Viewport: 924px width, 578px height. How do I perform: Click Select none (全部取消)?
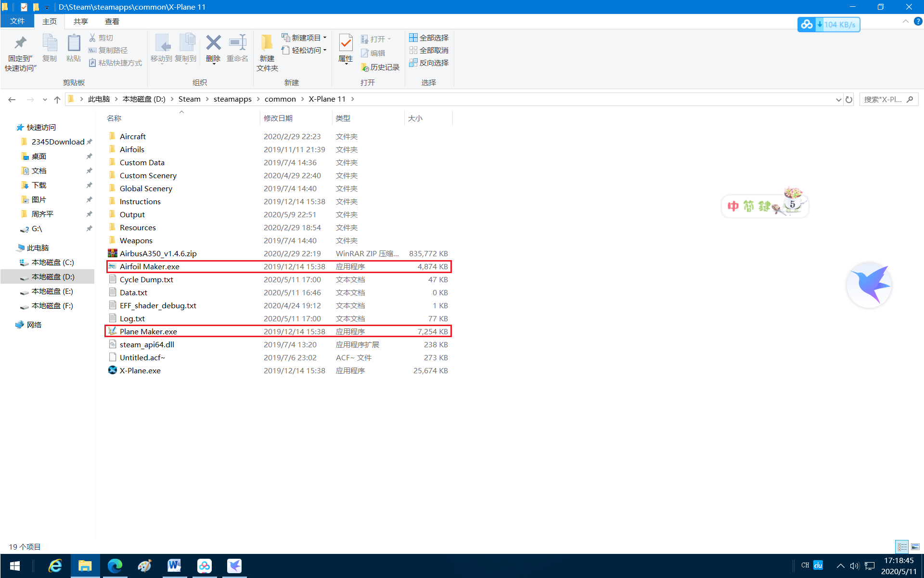pyautogui.click(x=429, y=50)
